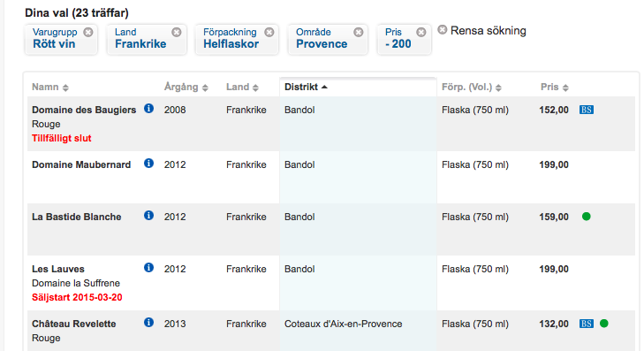Open info icon for Château Revelette
This screenshot has width=644, height=351.
(148, 322)
